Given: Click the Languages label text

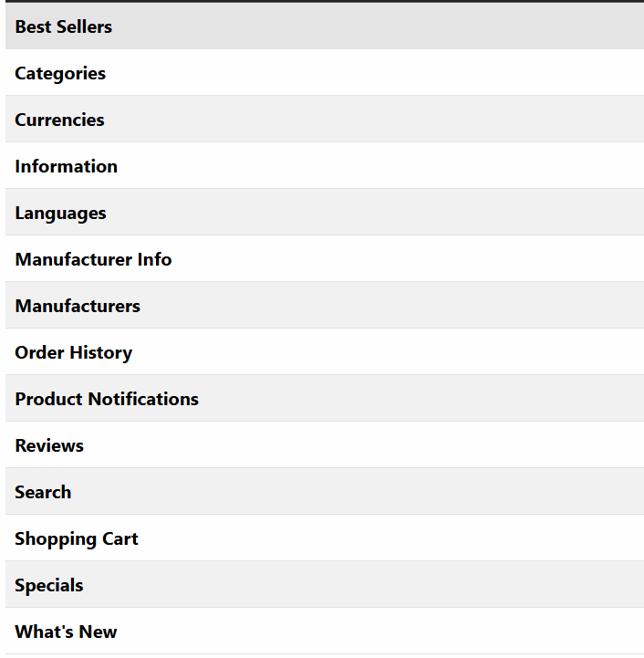Looking at the screenshot, I should point(60,214).
